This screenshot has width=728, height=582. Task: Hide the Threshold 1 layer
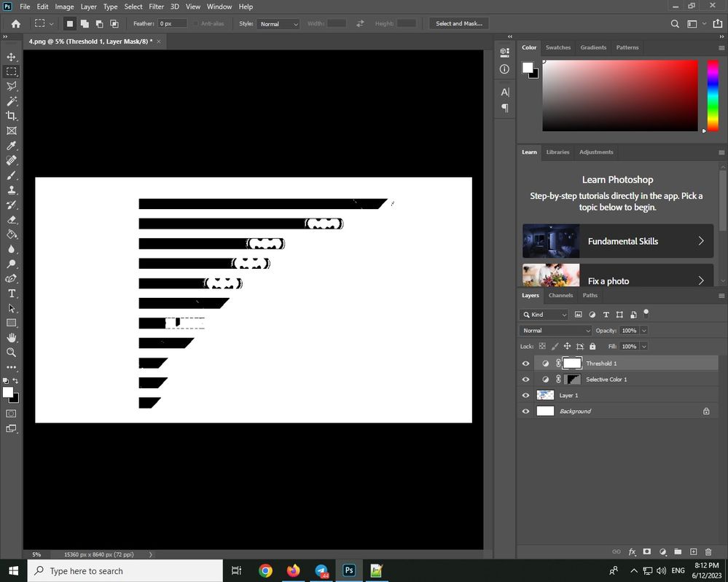pos(525,363)
